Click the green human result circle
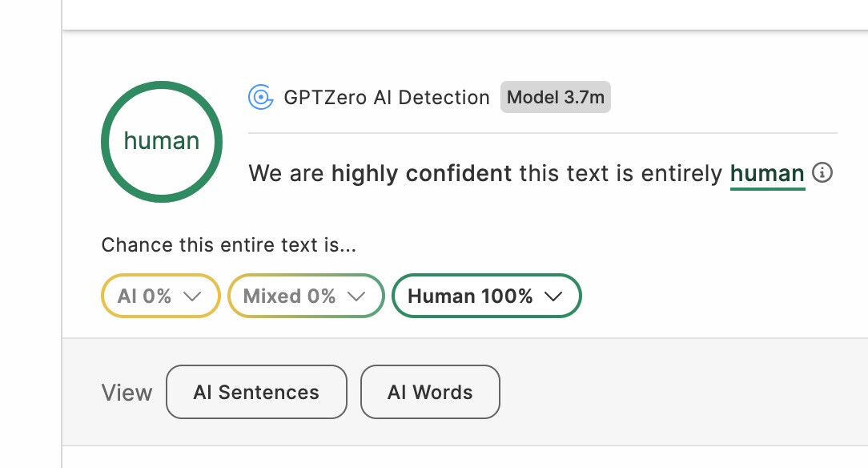Viewport: 868px width, 468px height. [x=162, y=142]
